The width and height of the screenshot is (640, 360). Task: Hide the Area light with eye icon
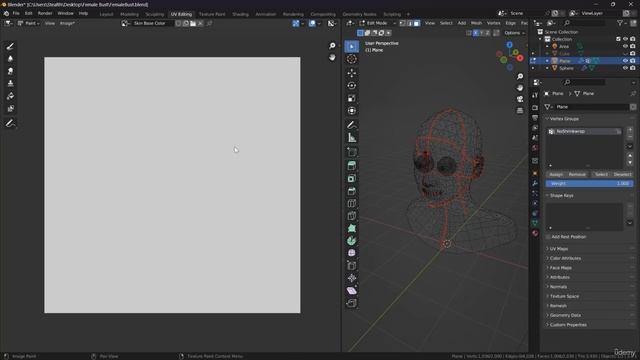(x=625, y=46)
